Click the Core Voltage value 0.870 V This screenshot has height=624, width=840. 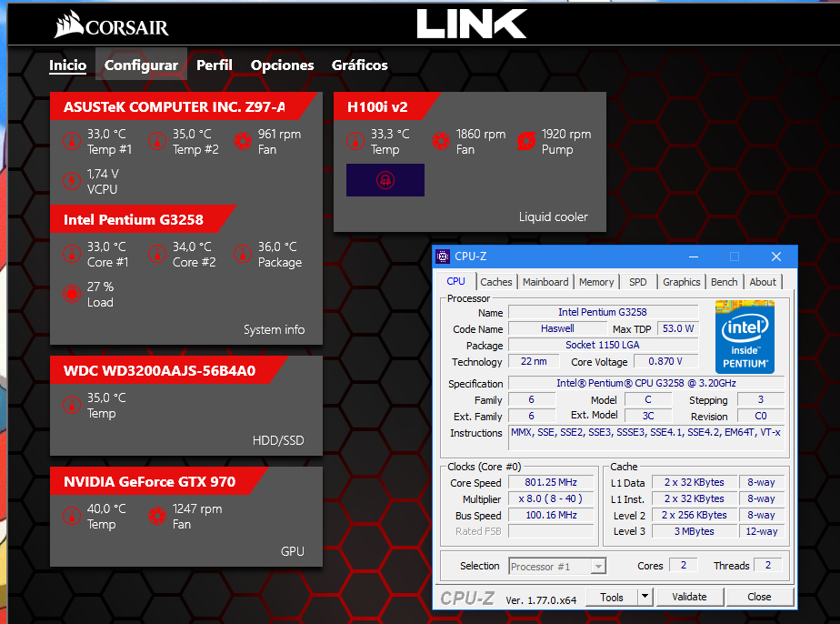pyautogui.click(x=665, y=361)
